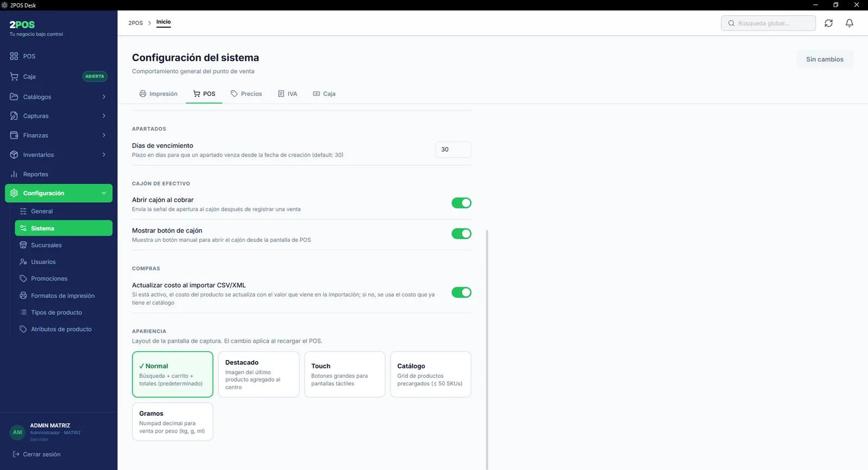The width and height of the screenshot is (868, 470).
Task: Click the Cerrar sesión logout icon
Action: 16,454
